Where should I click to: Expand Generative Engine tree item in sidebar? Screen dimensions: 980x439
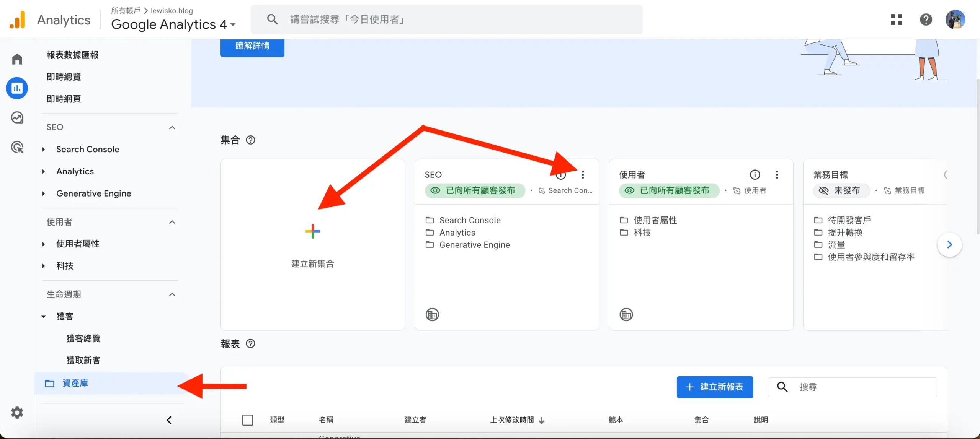(43, 193)
